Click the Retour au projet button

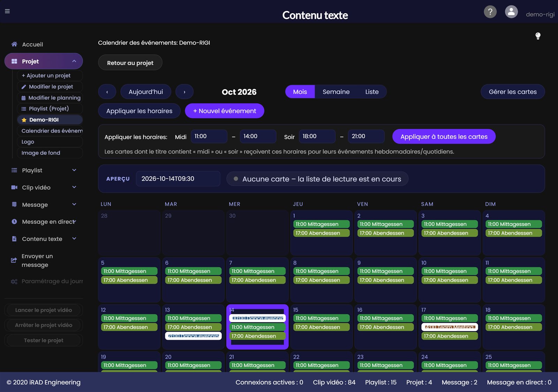(130, 63)
